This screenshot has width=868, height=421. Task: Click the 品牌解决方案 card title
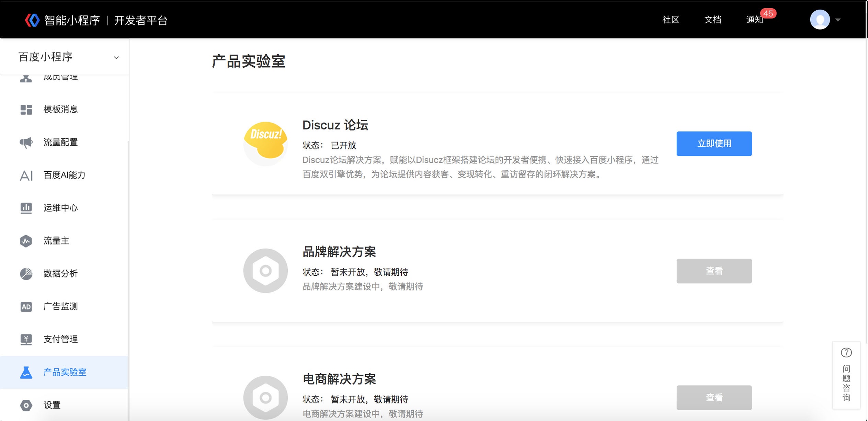pos(339,252)
